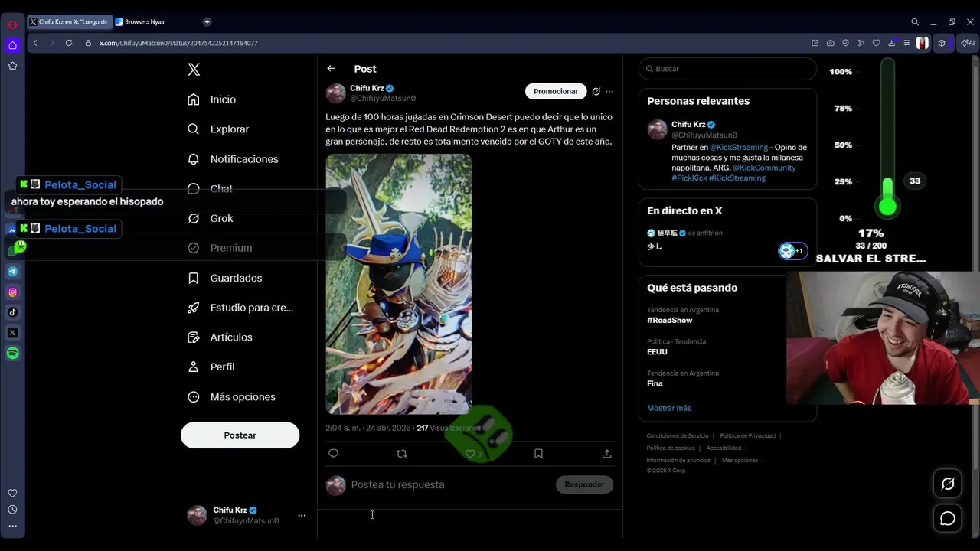The image size is (980, 551).
Task: Repost the tweet with retweet icon
Action: [401, 454]
